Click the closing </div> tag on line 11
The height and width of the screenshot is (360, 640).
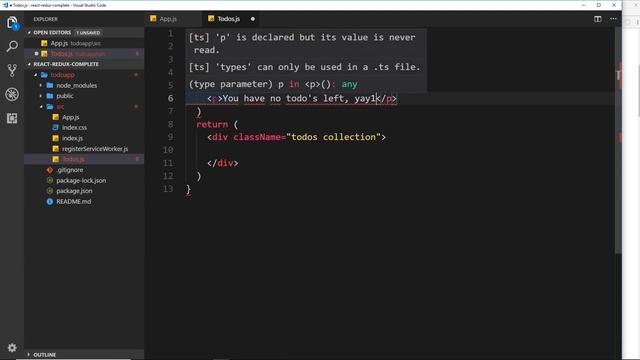pos(222,163)
